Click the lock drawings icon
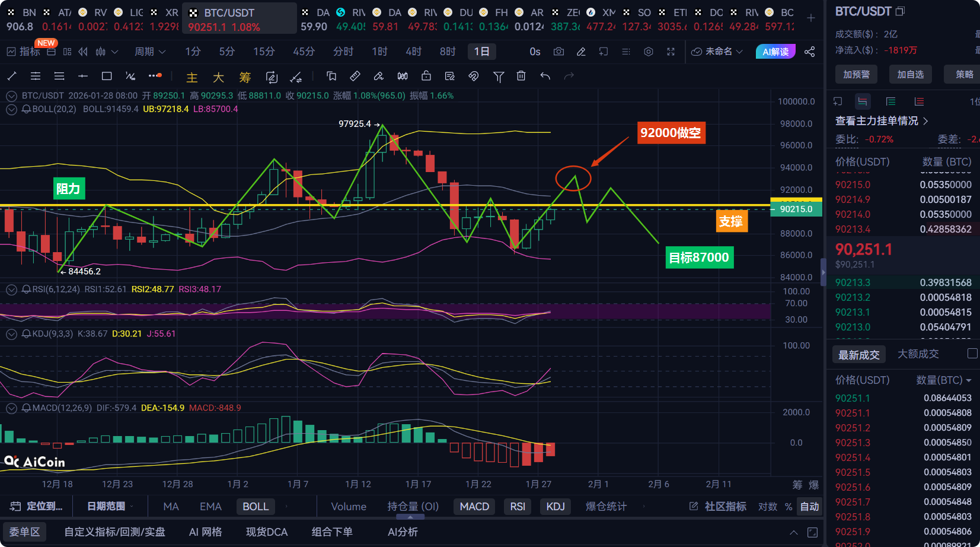Viewport: 980px width, 547px height. click(x=426, y=76)
